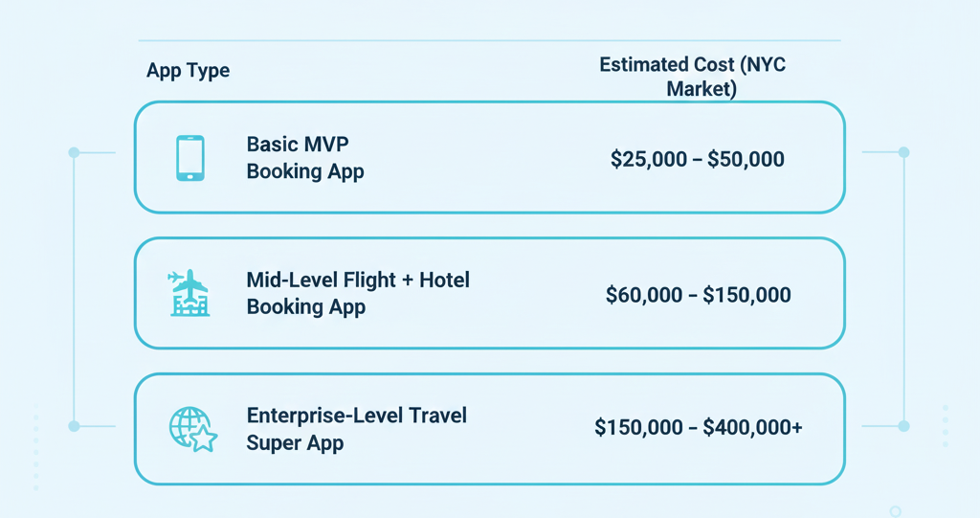The image size is (980, 518).
Task: Click the lower dot on right connector line
Action: (x=903, y=426)
